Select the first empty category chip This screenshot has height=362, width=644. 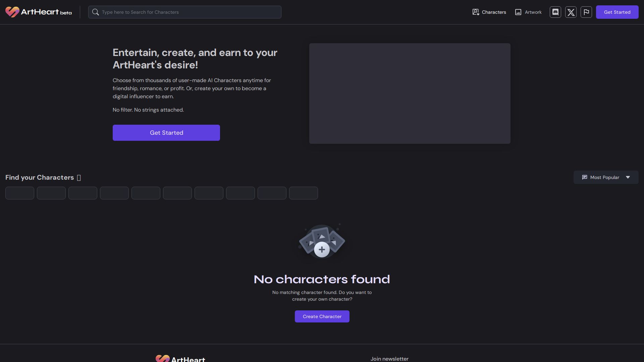(20, 193)
